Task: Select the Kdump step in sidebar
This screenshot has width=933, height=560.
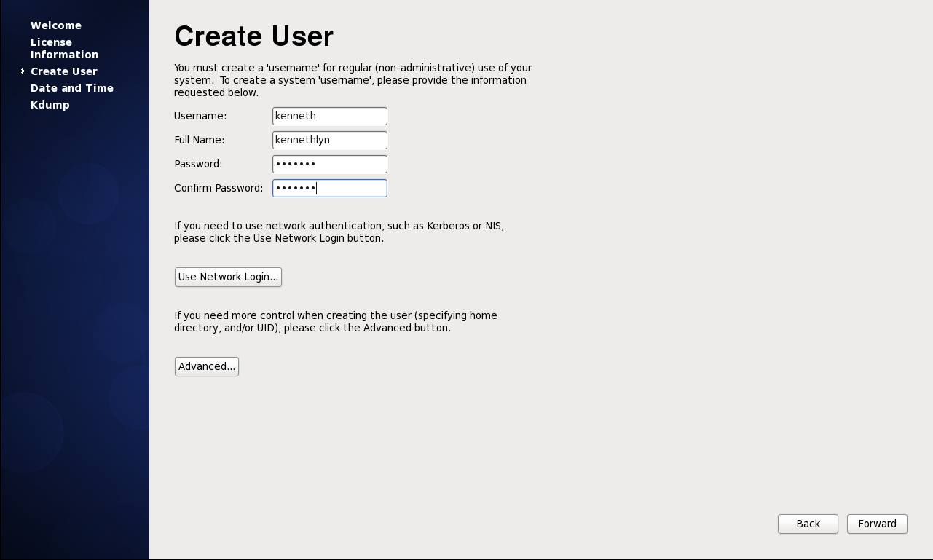Action: [50, 105]
